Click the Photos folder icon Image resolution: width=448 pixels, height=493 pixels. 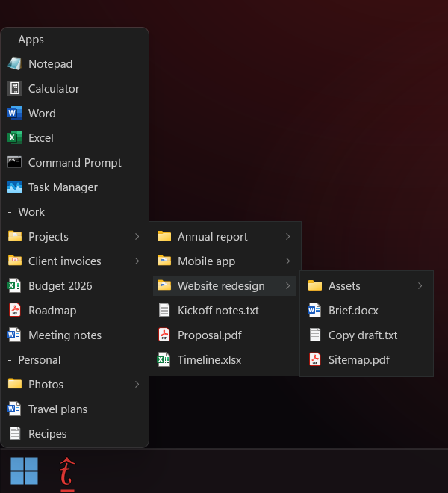coord(15,384)
